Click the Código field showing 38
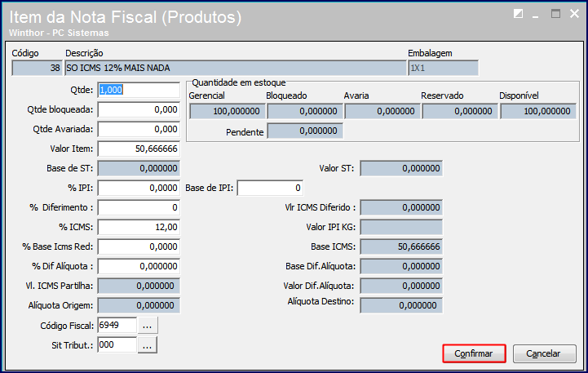Viewport: 588px width, 373px height. 37,68
